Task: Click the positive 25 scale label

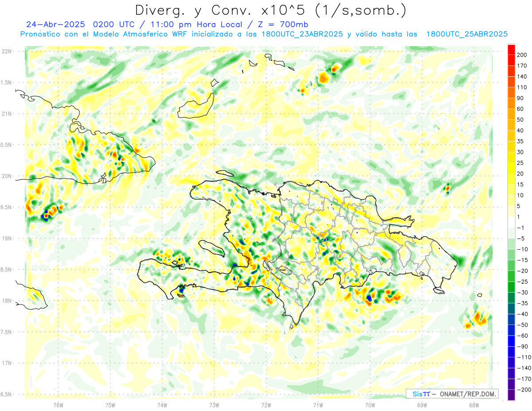Action: [x=520, y=163]
